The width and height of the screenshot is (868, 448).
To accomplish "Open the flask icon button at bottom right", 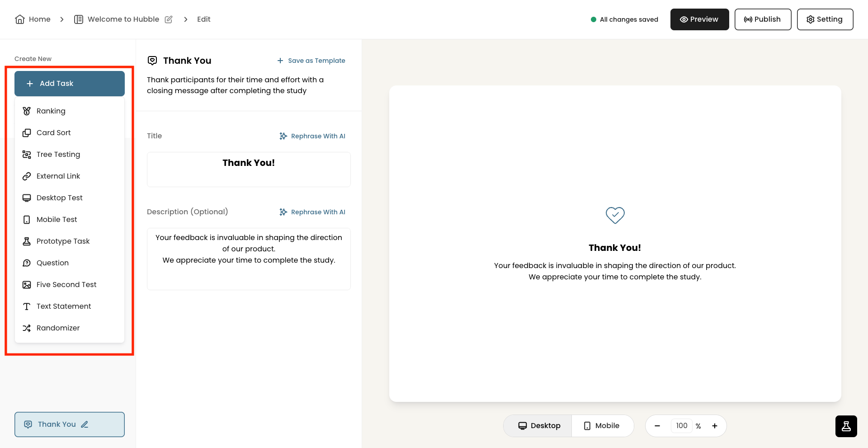I will coord(846,426).
